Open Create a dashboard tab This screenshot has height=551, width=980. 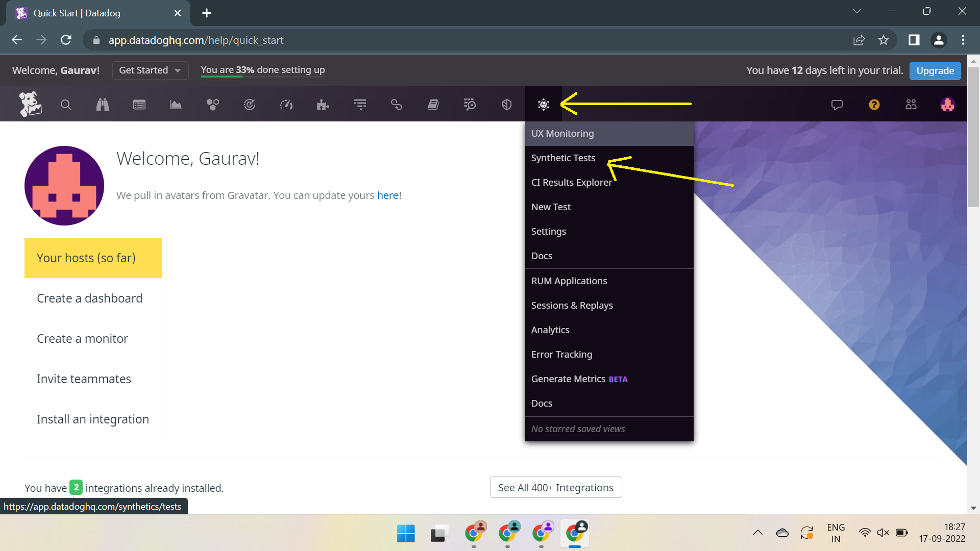pos(93,298)
